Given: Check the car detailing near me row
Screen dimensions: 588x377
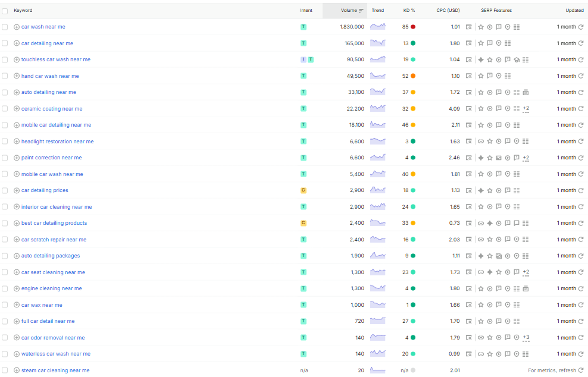Looking at the screenshot, I should 5,43.
